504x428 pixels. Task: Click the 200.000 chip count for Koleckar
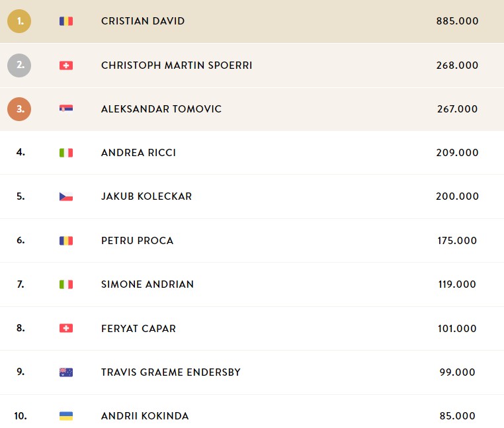pos(457,196)
